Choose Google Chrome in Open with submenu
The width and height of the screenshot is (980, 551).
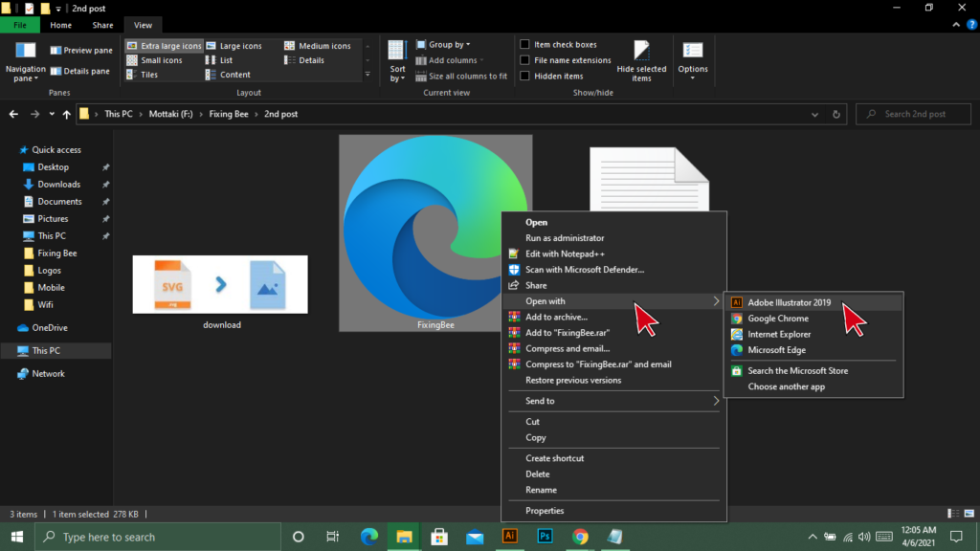point(813,318)
